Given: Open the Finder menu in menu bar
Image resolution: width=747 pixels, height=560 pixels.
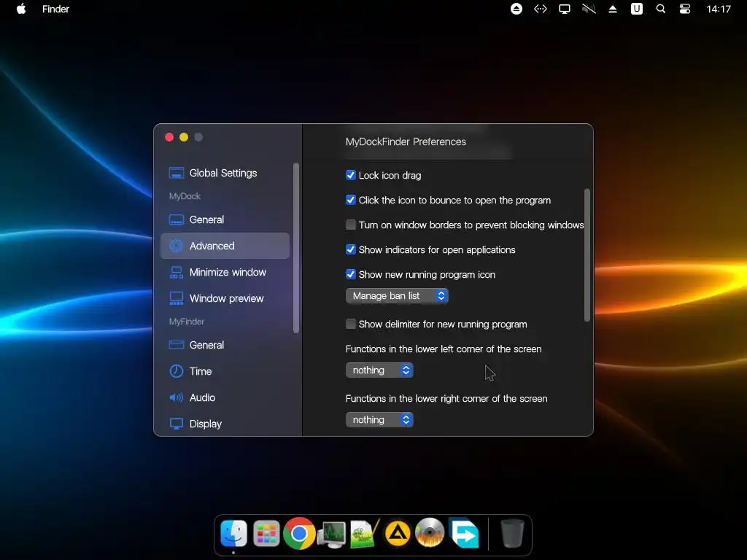Looking at the screenshot, I should [55, 9].
